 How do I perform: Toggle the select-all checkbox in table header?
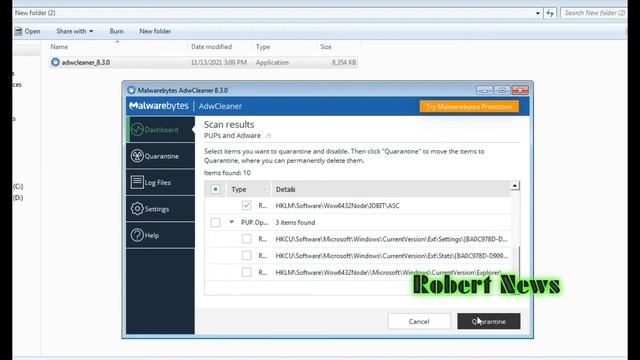click(x=215, y=189)
